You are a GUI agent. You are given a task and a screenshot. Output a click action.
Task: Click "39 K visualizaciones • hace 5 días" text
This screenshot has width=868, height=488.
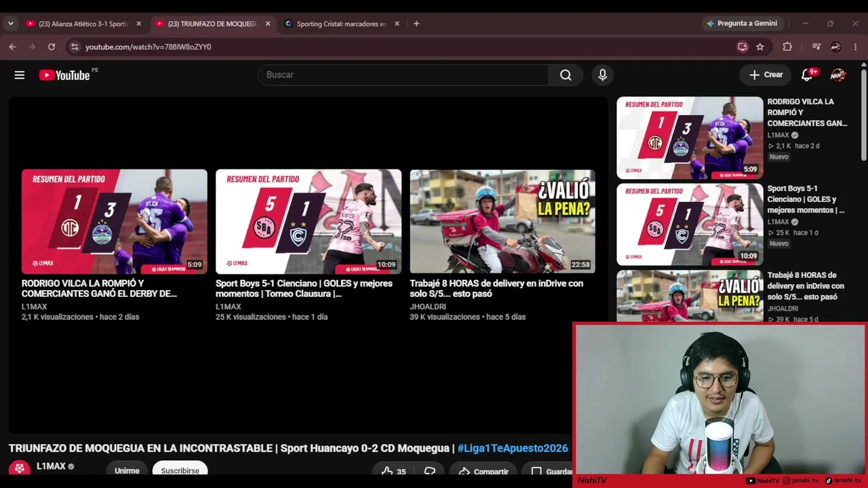[468, 317]
